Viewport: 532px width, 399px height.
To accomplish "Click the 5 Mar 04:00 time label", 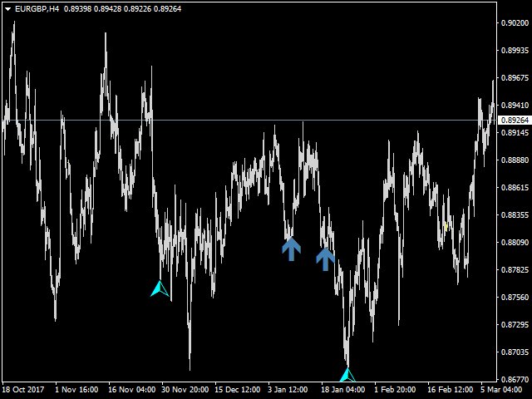I will point(501,390).
